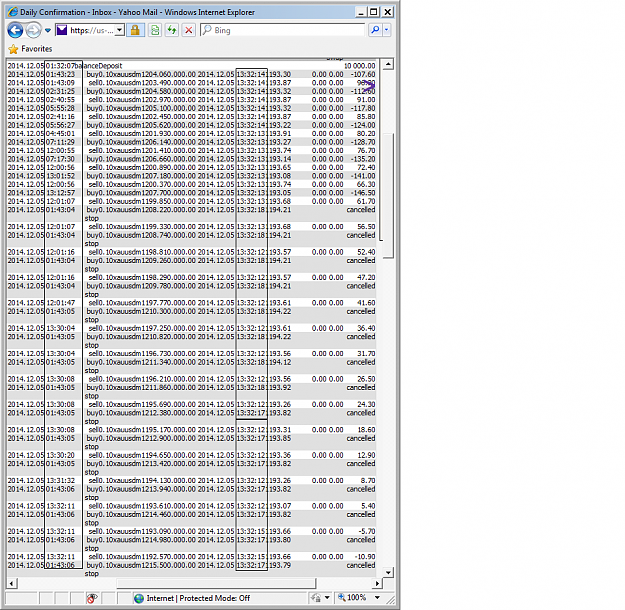Select the 47.20 profit cell

pos(366,277)
